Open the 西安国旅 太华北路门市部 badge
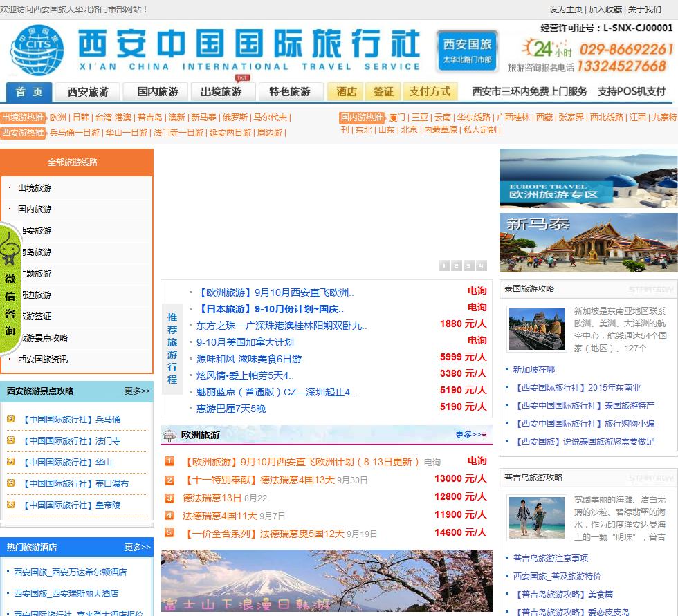The width and height of the screenshot is (678, 616). (x=467, y=50)
